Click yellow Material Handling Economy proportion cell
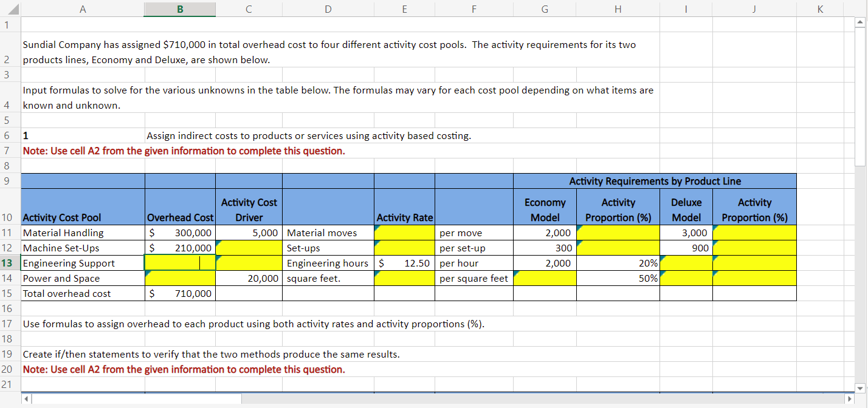Viewport: 868px width, 408px height. pyautogui.click(x=618, y=233)
